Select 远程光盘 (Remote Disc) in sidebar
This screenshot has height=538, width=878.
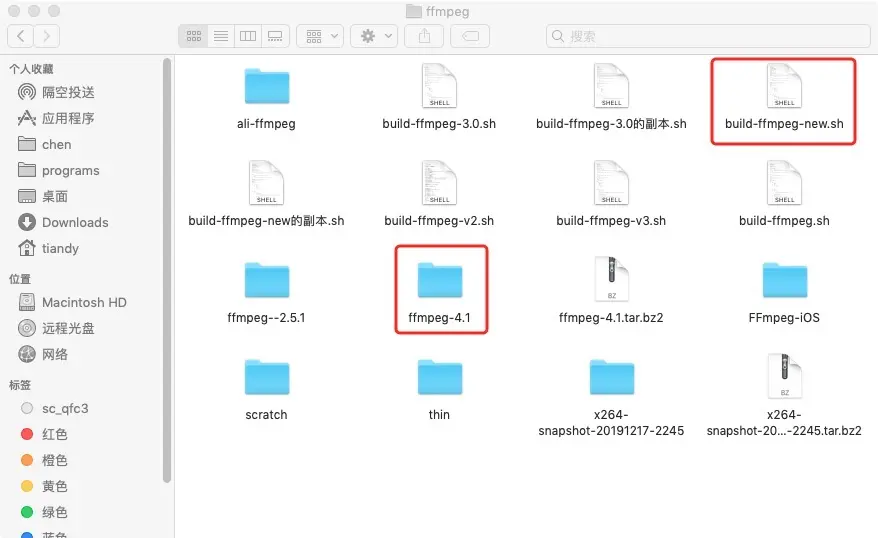56,328
